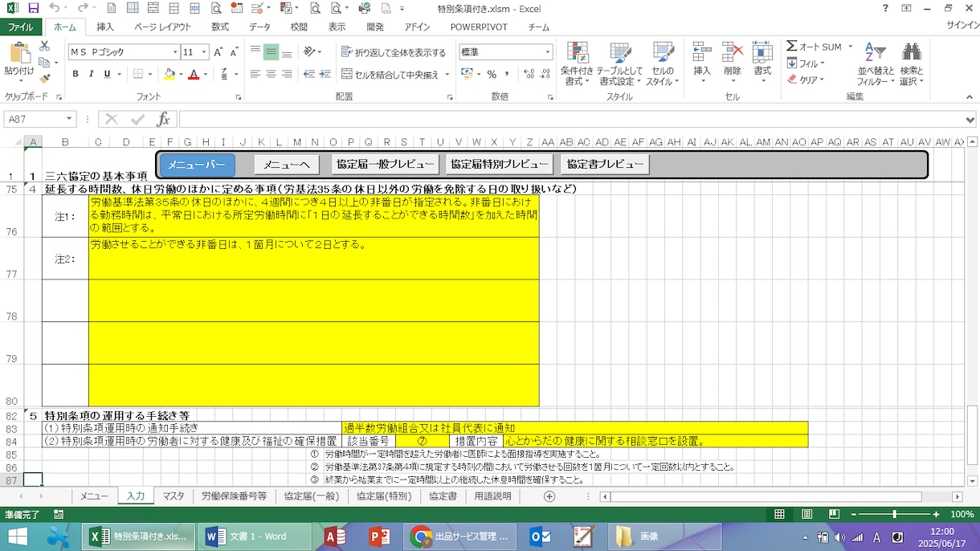Viewport: 980px width, 551px height.
Task: Switch to the データ ribbon tab
Action: coord(259,27)
